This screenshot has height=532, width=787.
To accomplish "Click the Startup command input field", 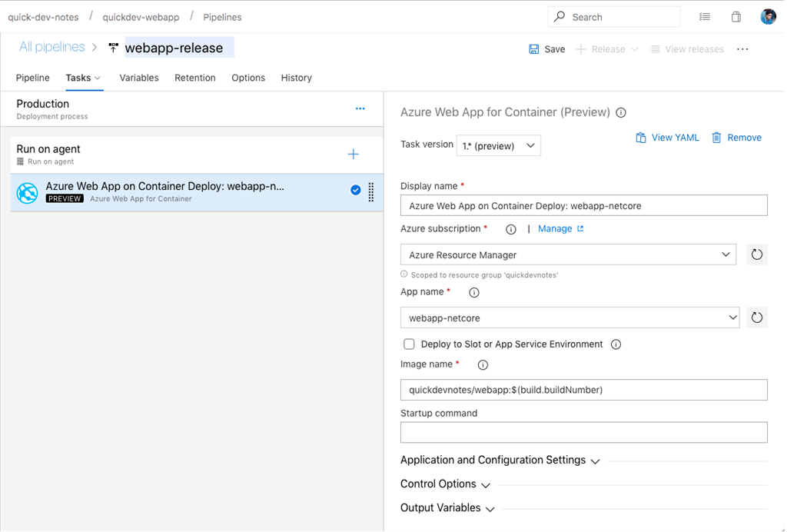I will coord(583,432).
